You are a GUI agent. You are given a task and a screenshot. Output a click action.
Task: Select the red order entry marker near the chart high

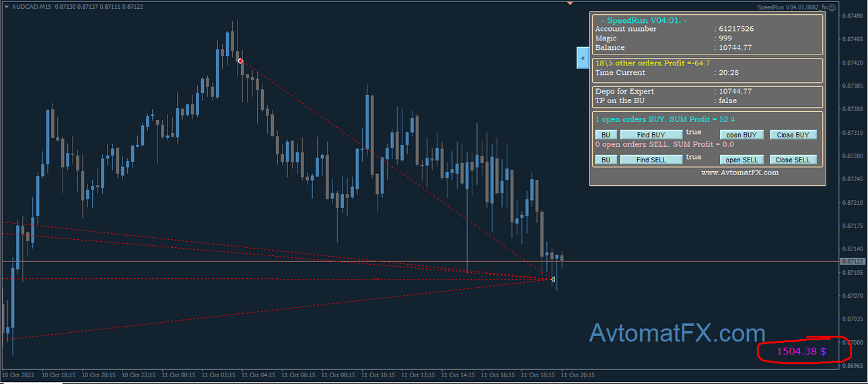coord(240,61)
